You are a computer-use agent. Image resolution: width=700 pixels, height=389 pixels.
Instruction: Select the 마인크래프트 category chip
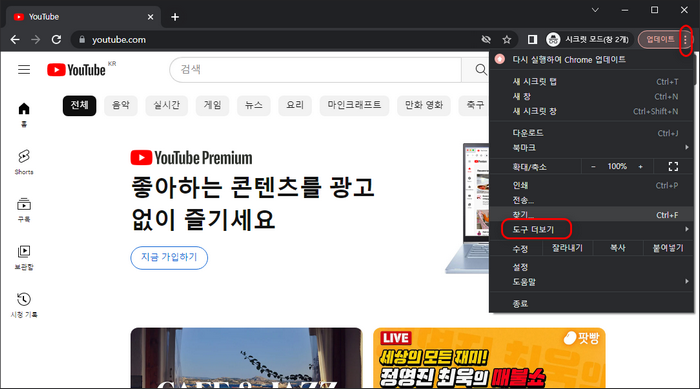354,105
